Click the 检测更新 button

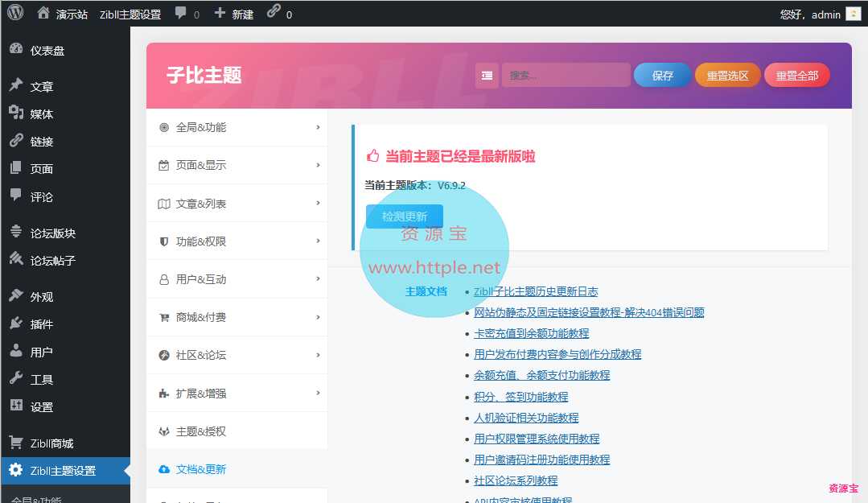[405, 216]
